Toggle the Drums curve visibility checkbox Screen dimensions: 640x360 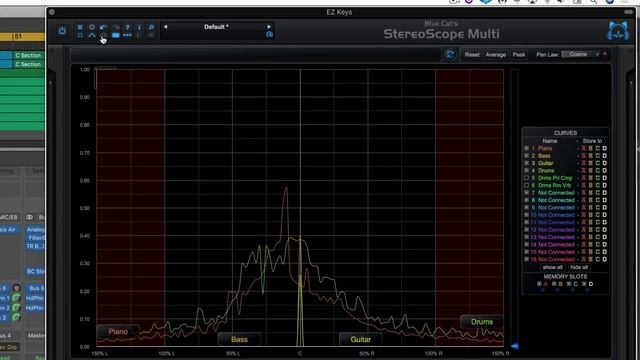click(527, 171)
